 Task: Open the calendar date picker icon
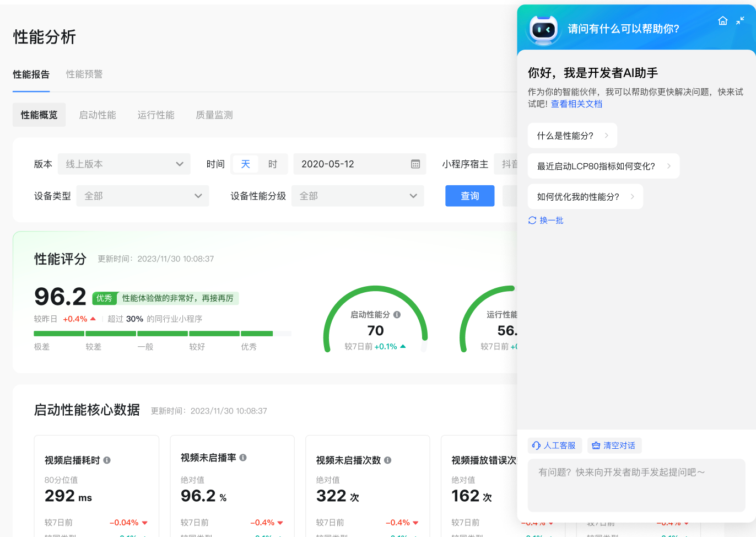415,164
